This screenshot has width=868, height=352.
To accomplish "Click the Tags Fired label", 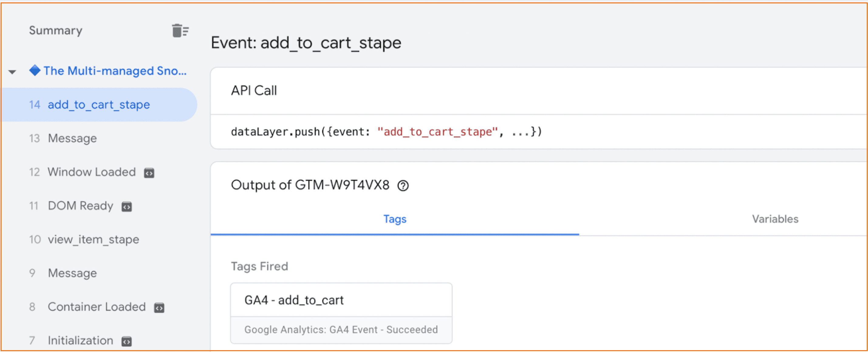I will pos(259,266).
